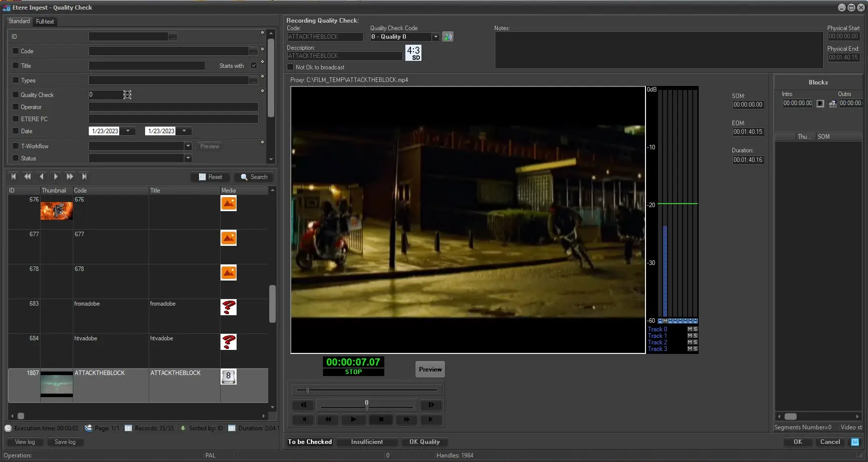This screenshot has width=868, height=462.
Task: Click the Intro play marker icon
Action: click(x=820, y=104)
